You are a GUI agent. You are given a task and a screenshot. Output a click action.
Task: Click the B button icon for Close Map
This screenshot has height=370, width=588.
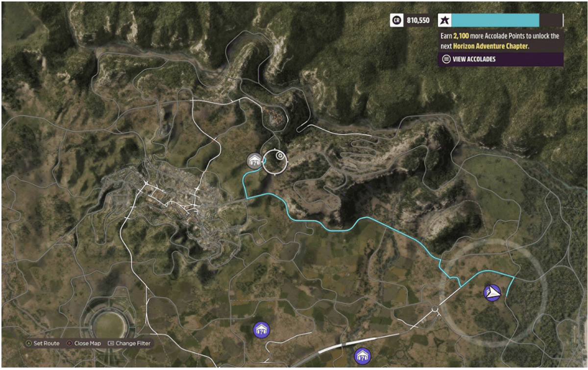pos(70,343)
